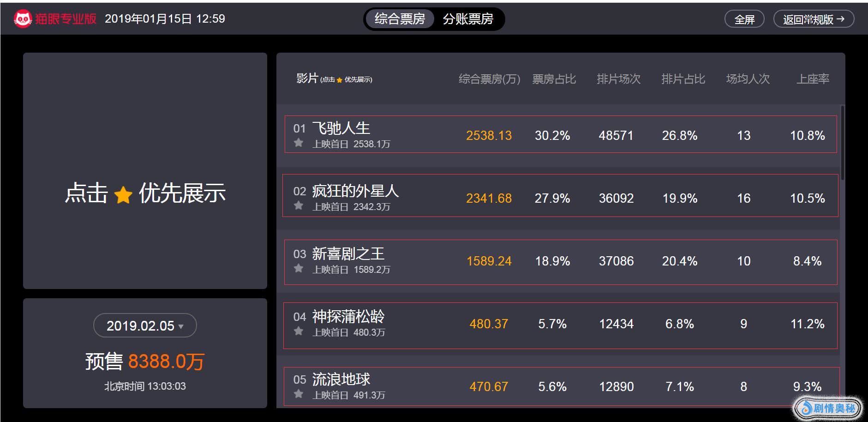This screenshot has width=868, height=422.
Task: Click the movie list vertical scrollbar
Action: click(843, 143)
